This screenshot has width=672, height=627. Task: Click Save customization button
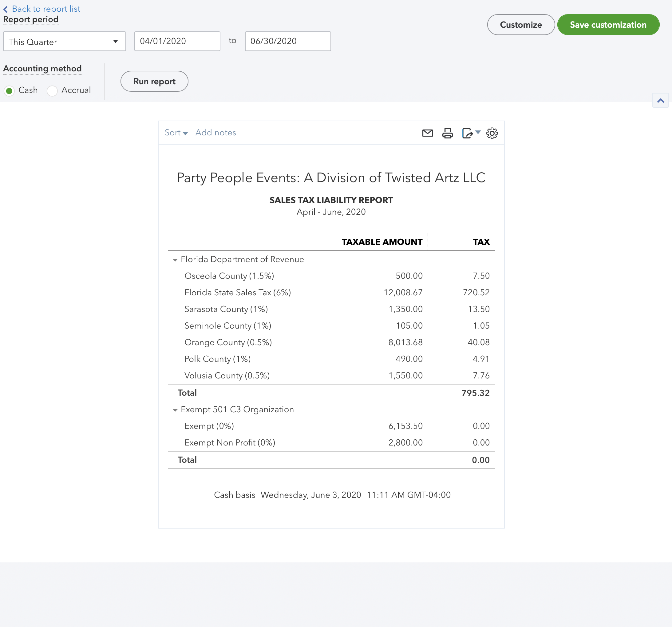608,25
